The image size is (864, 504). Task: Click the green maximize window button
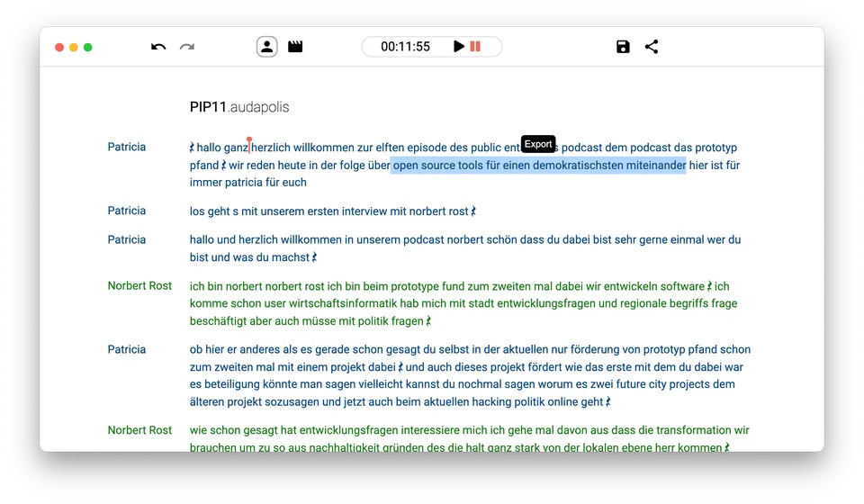(88, 47)
